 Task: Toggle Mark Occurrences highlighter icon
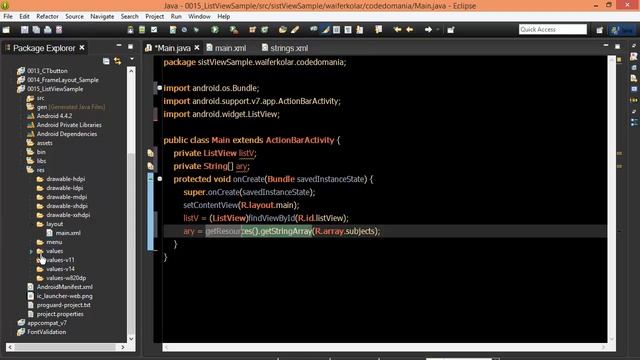[x=325, y=30]
